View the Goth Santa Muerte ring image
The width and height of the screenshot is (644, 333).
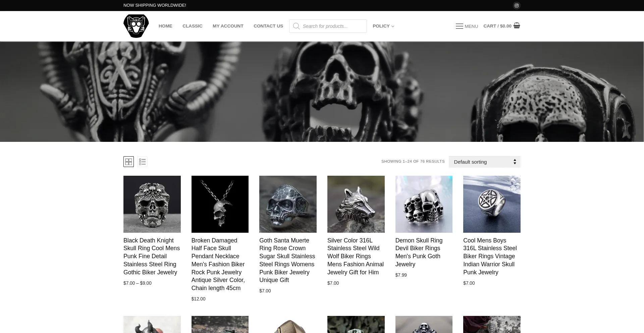pos(288,204)
